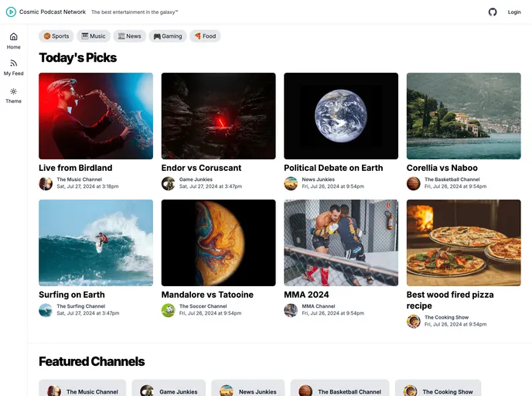
Task: Open the Corellia vs Naboo title
Action: coord(442,168)
